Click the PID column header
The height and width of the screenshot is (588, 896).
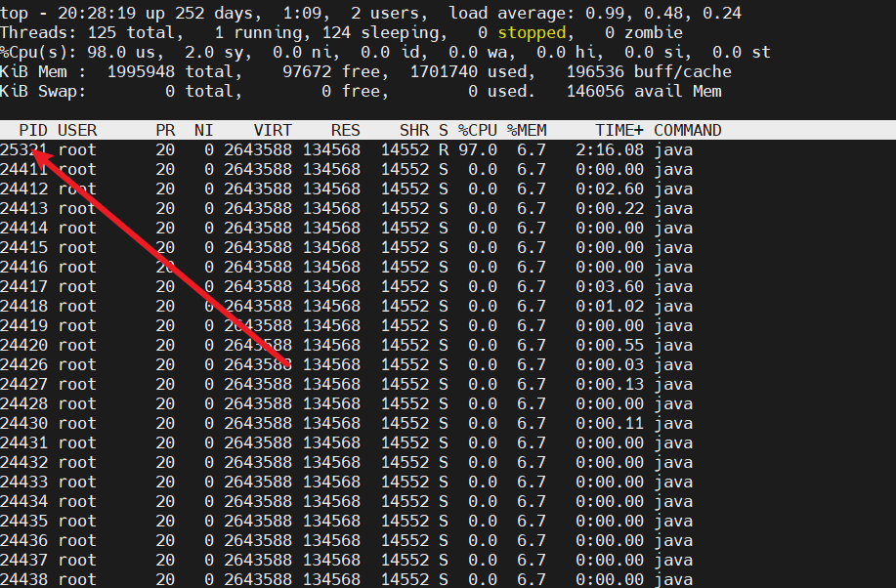coord(33,130)
